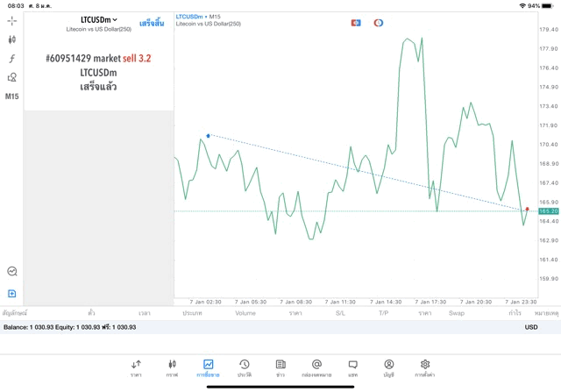
Task: Click the USD currency label
Action: click(531, 327)
